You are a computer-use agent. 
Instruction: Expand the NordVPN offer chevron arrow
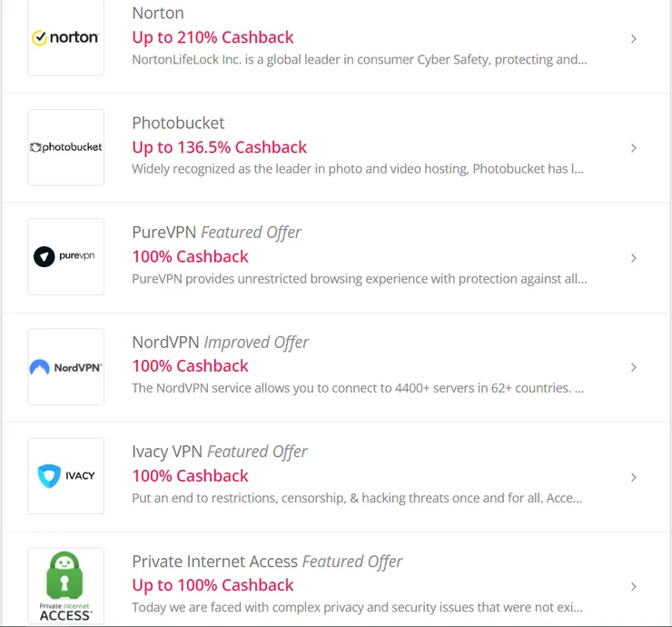[633, 367]
